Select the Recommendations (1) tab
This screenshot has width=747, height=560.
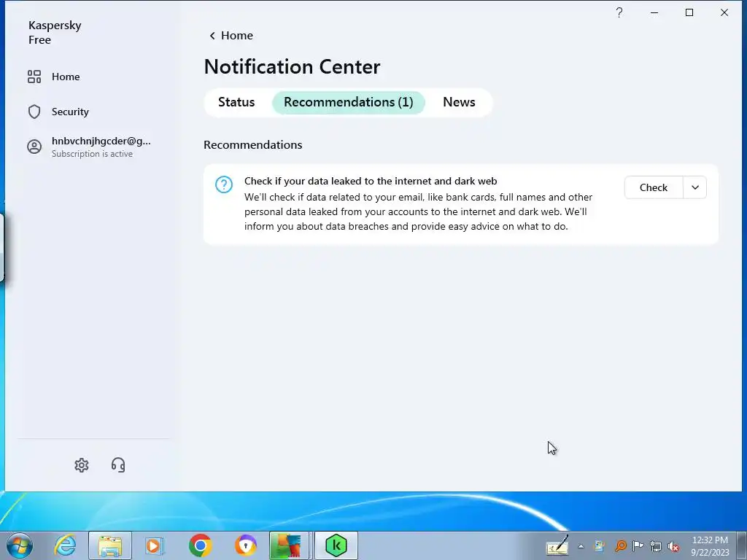tap(348, 102)
